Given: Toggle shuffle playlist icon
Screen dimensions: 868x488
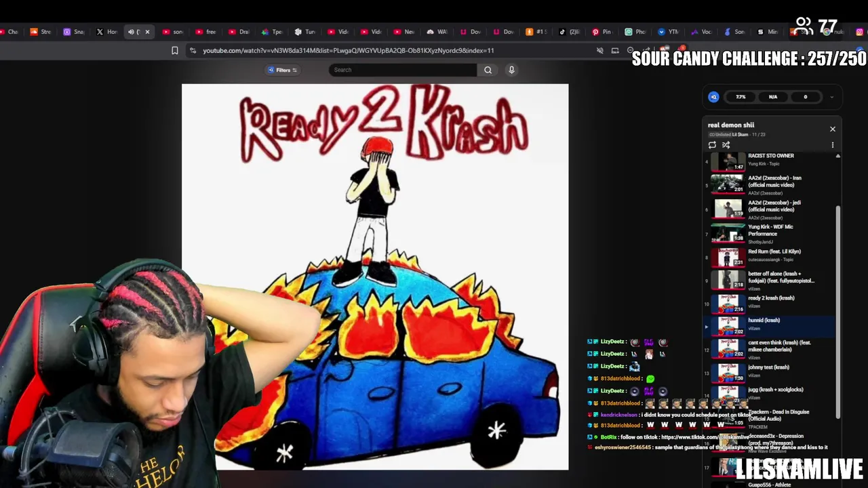Looking at the screenshot, I should (x=726, y=144).
